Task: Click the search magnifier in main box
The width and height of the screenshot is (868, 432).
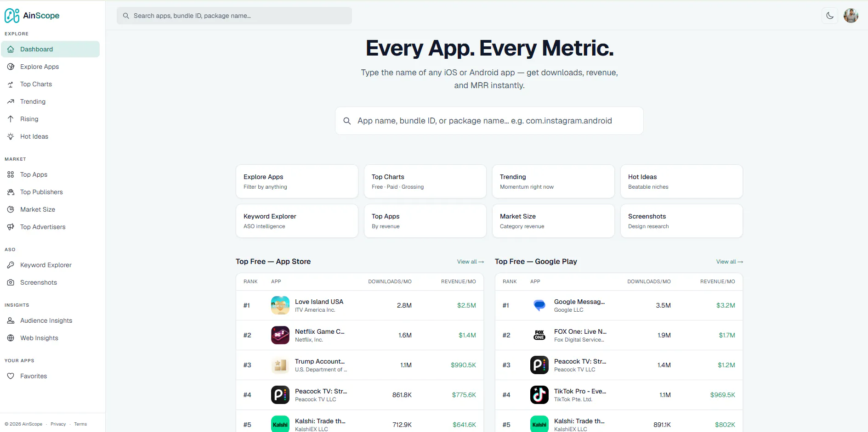Action: tap(347, 121)
